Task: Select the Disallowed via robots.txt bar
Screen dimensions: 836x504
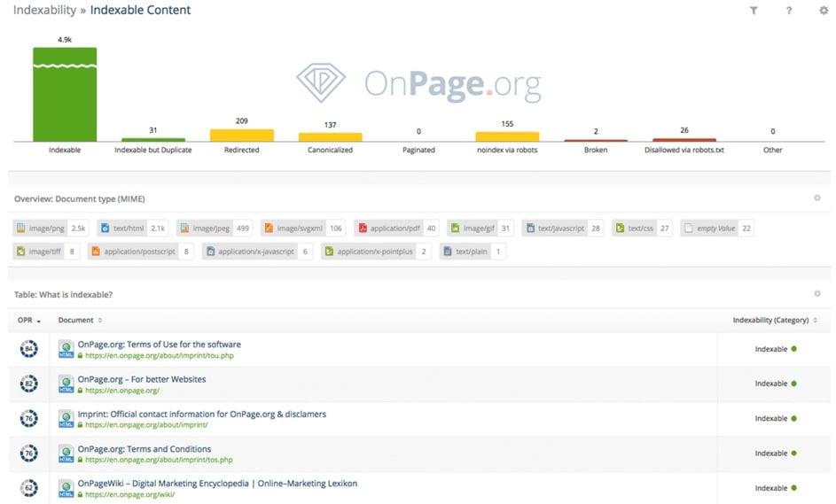Action: click(684, 140)
